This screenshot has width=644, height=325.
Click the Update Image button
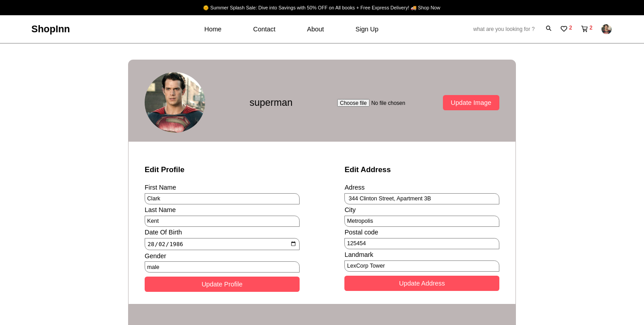click(471, 103)
